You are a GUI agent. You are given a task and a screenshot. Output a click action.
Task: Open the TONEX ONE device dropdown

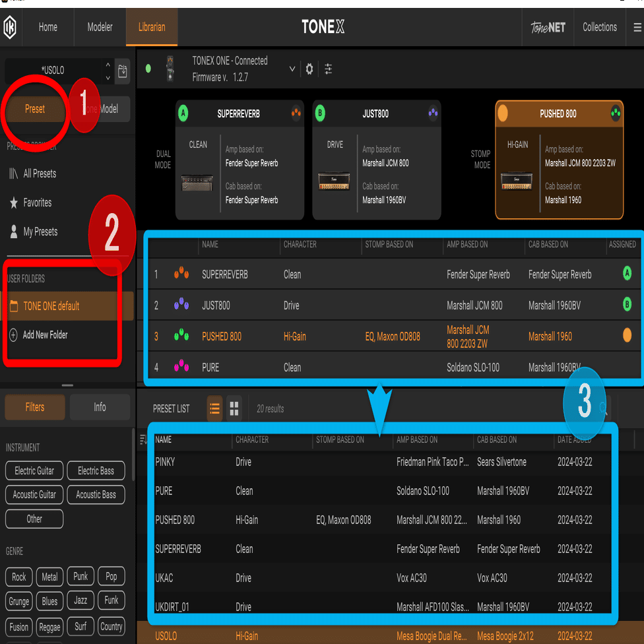coord(292,69)
